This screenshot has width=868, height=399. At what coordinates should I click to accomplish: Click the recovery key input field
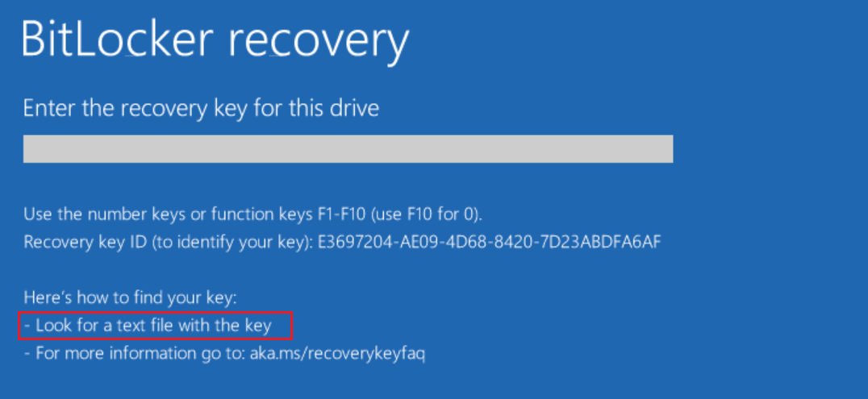(348, 149)
